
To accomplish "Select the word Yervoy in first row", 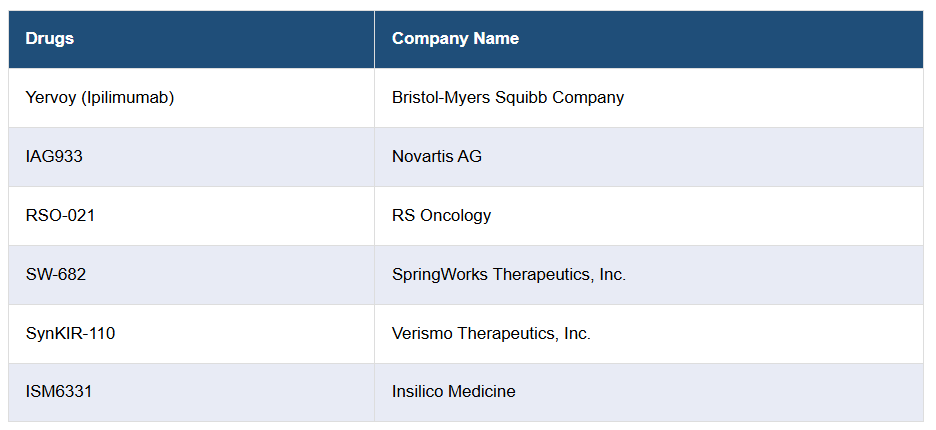I will [50, 98].
